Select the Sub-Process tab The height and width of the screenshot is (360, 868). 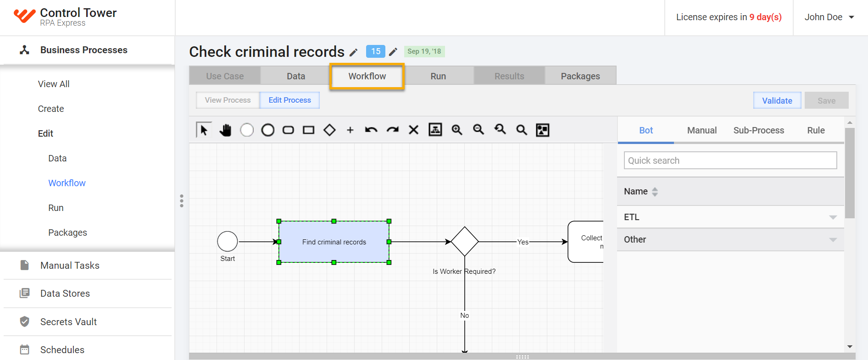[759, 130]
